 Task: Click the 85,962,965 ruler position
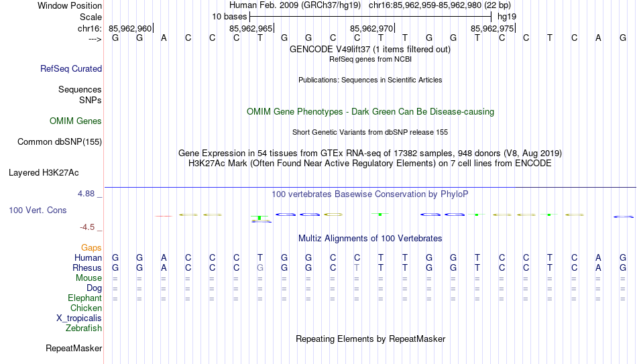(251, 28)
